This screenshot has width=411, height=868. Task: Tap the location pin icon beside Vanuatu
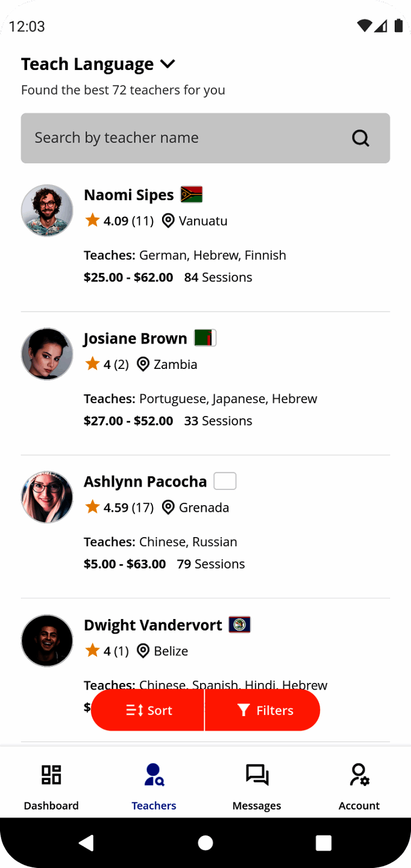coord(168,221)
